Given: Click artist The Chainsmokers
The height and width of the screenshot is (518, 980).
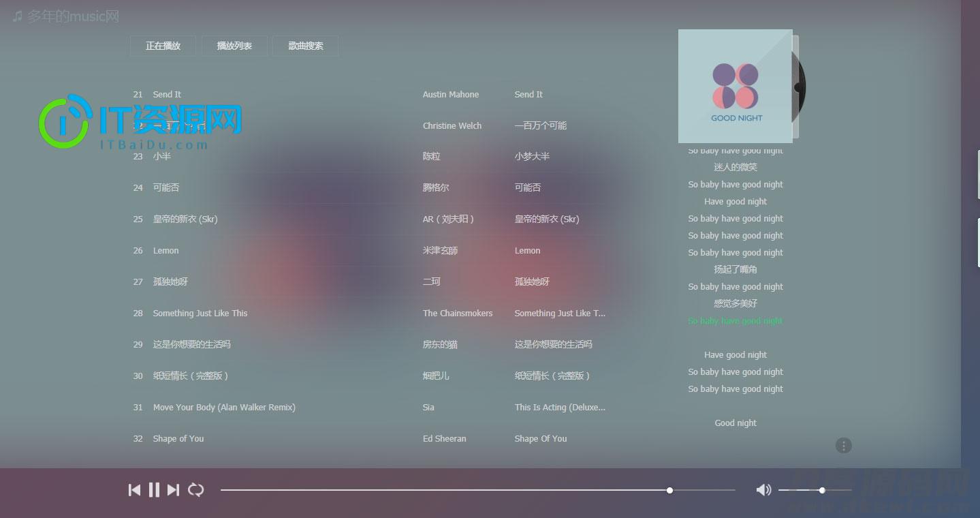Looking at the screenshot, I should pos(458,314).
